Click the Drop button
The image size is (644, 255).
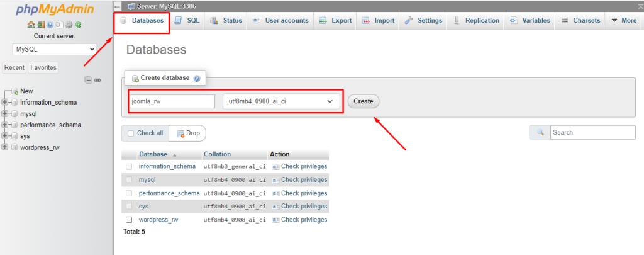[187, 133]
